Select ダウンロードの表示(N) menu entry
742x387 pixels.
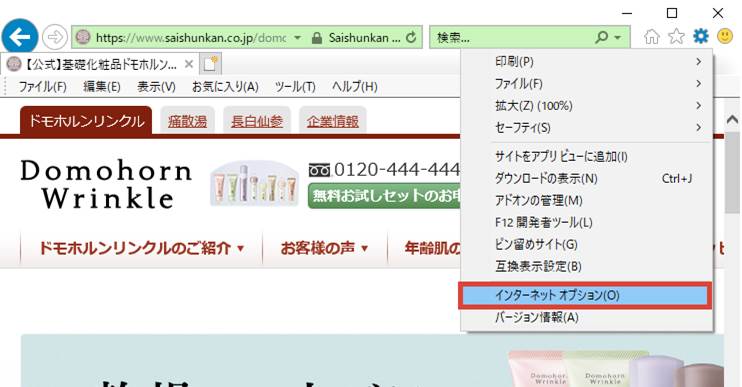pyautogui.click(x=586, y=178)
